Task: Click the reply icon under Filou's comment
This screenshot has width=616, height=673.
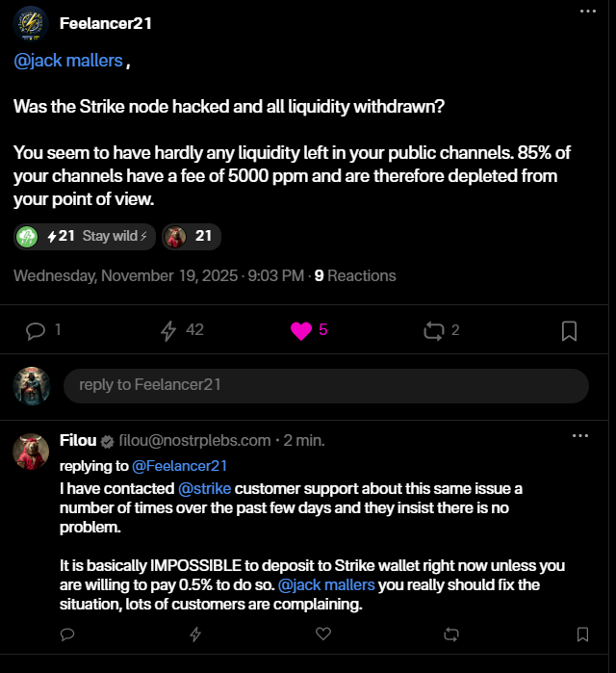Action: [x=67, y=634]
